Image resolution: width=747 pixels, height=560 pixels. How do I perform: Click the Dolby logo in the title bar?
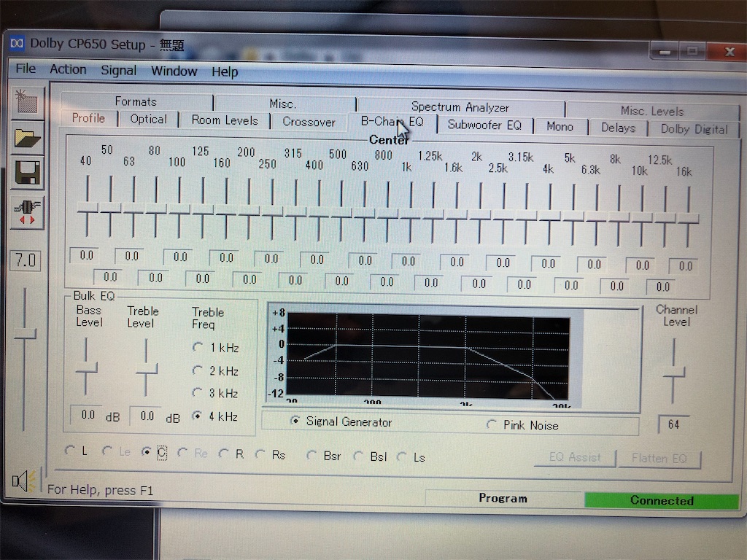click(18, 43)
